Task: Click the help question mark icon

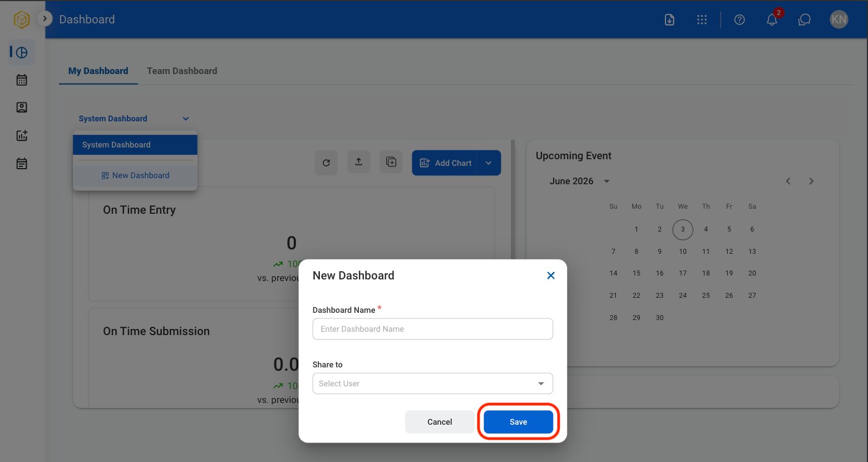Action: coord(739,19)
